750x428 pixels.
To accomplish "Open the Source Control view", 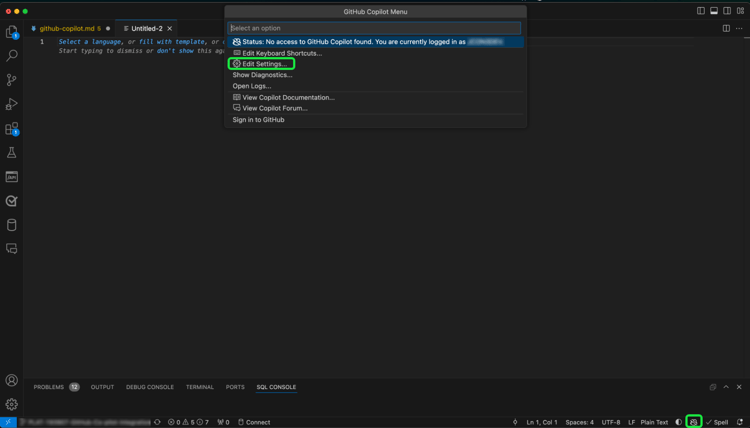I will pyautogui.click(x=11, y=80).
